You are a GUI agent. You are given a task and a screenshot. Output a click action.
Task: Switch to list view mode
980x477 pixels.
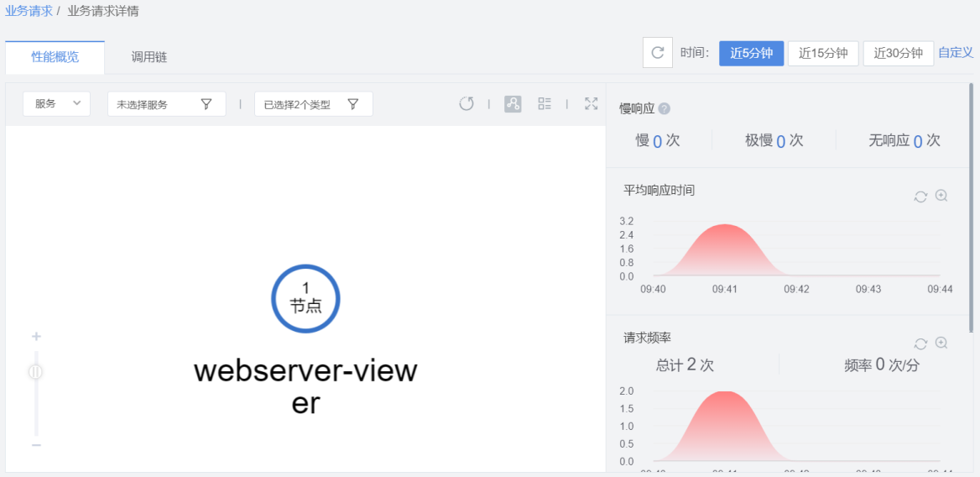[545, 104]
